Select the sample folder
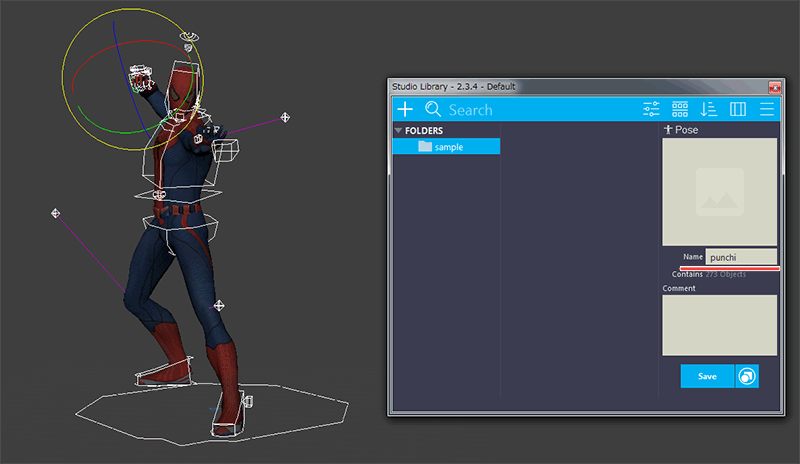This screenshot has width=800, height=464. click(447, 147)
